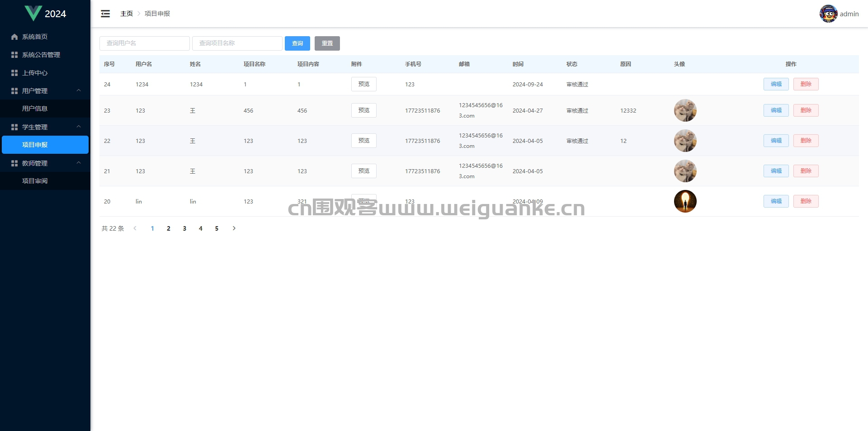Open 用户信息 submenu item
Screen dimensions: 868x431
pos(45,109)
